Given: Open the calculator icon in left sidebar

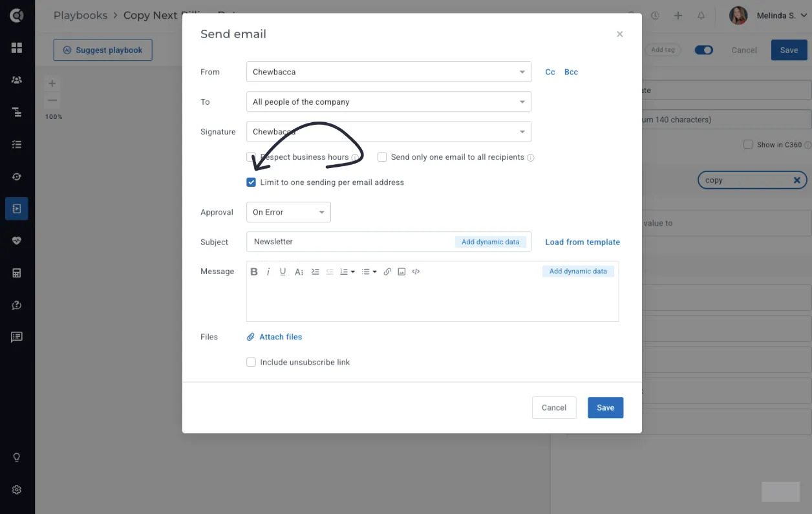Looking at the screenshot, I should point(17,273).
